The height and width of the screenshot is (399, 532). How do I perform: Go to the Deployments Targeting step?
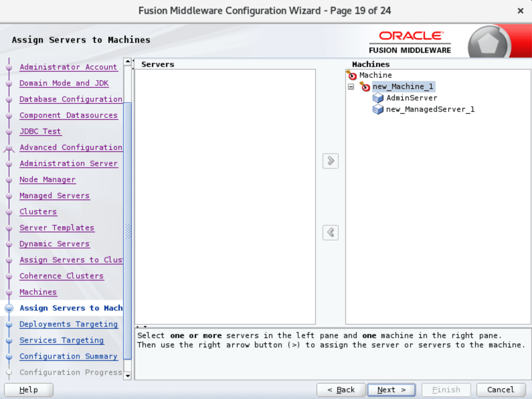pos(68,324)
